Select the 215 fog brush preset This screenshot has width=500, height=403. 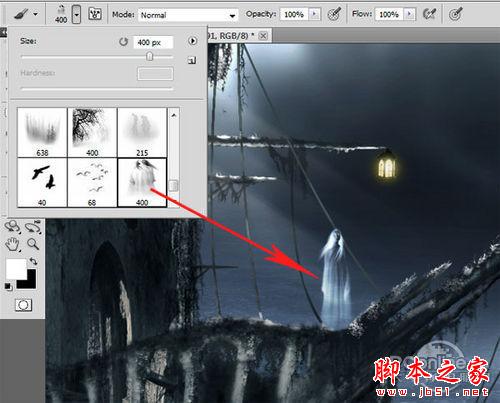pyautogui.click(x=142, y=132)
